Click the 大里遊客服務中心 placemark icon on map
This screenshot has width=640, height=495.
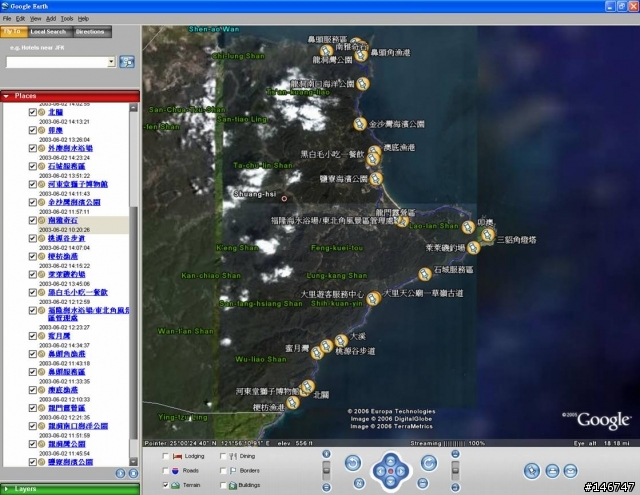point(372,299)
